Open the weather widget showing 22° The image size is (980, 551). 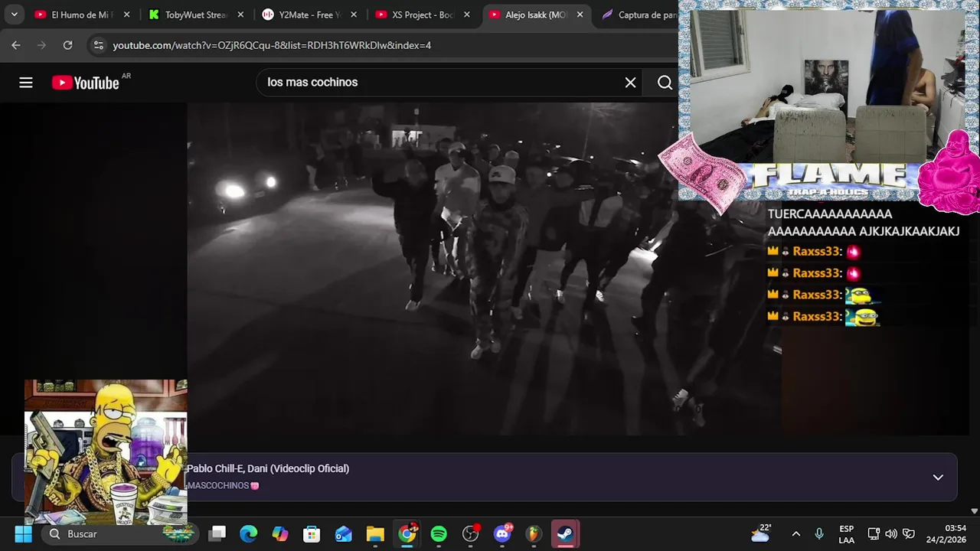[762, 533]
